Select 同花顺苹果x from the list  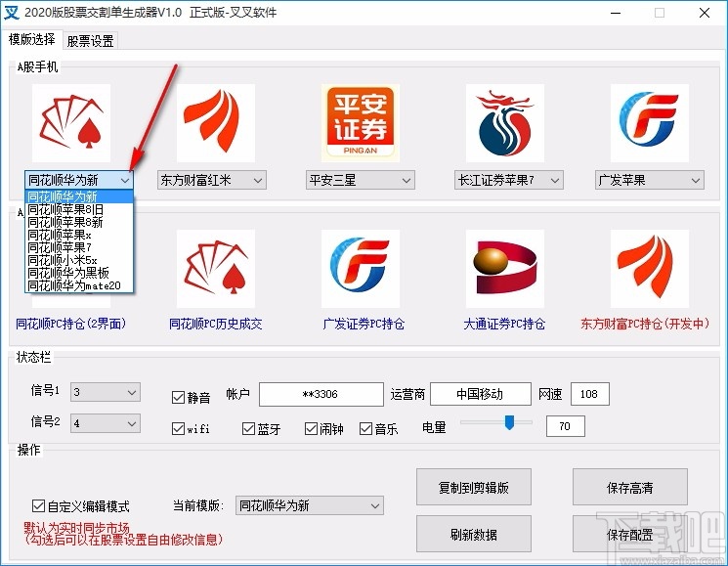coord(79,235)
